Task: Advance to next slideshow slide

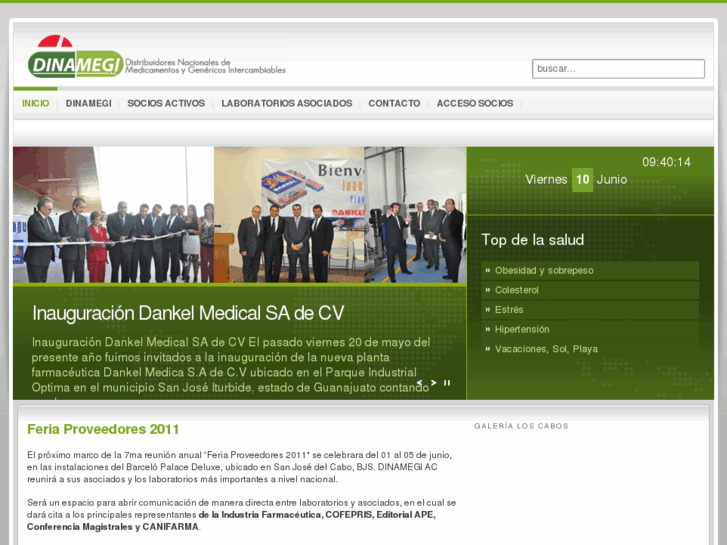Action: coord(434,383)
